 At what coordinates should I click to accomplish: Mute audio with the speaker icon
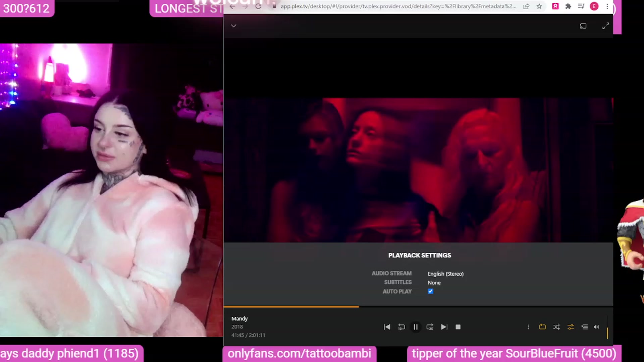click(x=596, y=327)
